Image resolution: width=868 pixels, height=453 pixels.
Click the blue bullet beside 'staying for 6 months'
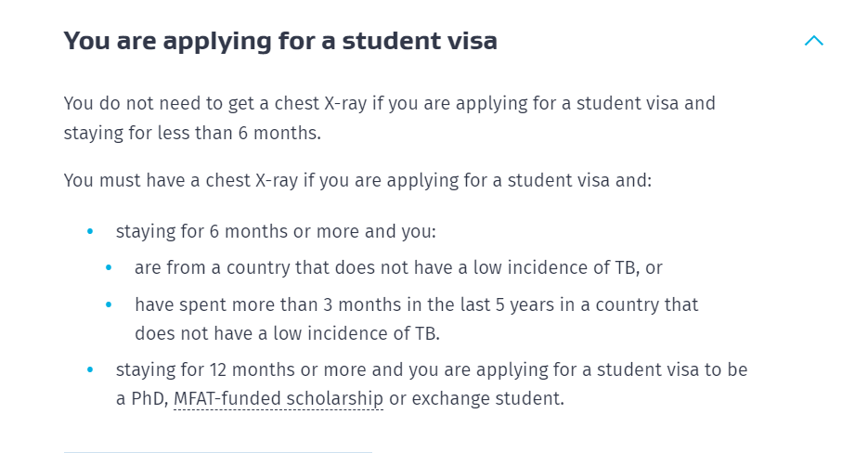[90, 231]
